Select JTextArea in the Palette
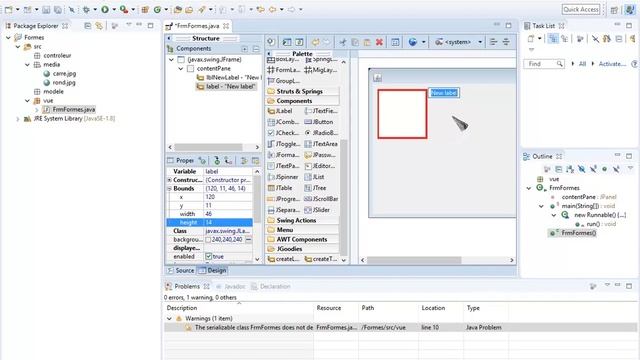Screen dimensions: 640x360 click(x=321, y=144)
